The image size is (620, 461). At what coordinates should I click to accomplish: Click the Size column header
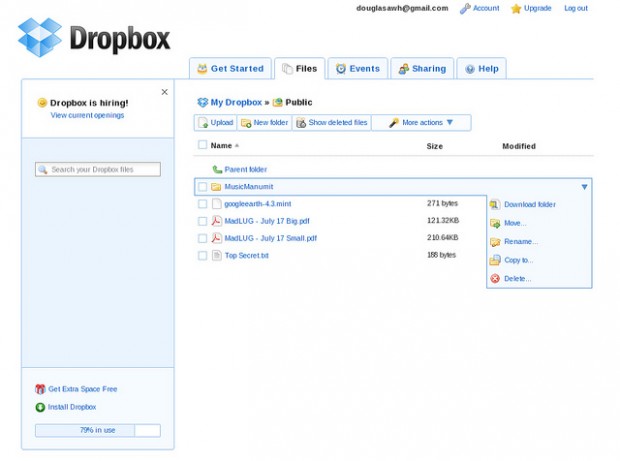435,146
